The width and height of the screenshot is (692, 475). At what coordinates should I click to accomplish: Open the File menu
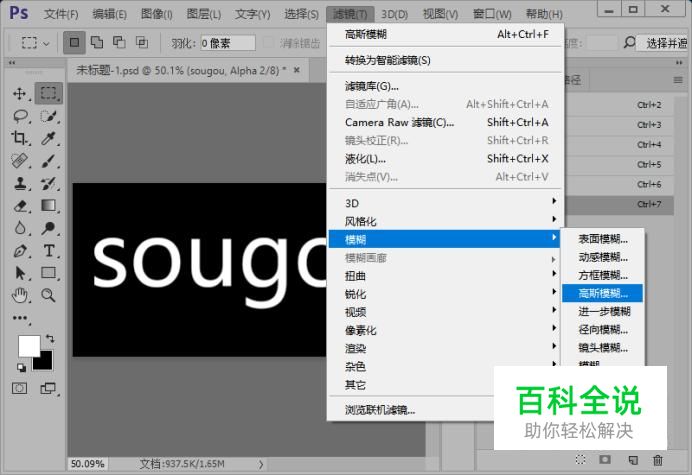[x=61, y=14]
